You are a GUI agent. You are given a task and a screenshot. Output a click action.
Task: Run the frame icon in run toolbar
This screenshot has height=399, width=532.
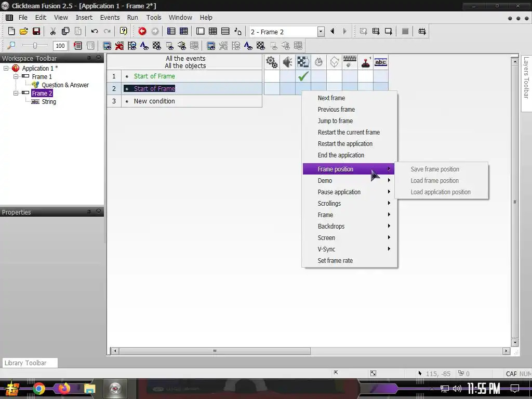tap(389, 32)
